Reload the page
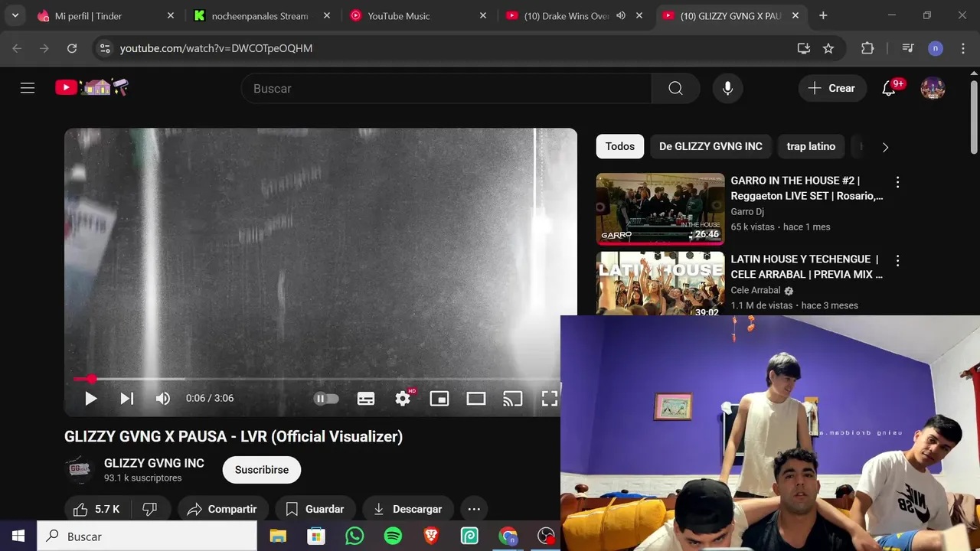980x551 pixels. [x=72, y=48]
